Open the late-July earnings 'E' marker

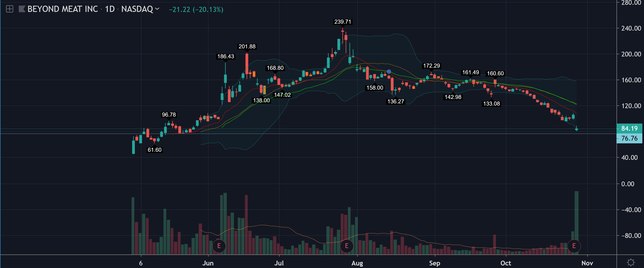click(x=347, y=246)
